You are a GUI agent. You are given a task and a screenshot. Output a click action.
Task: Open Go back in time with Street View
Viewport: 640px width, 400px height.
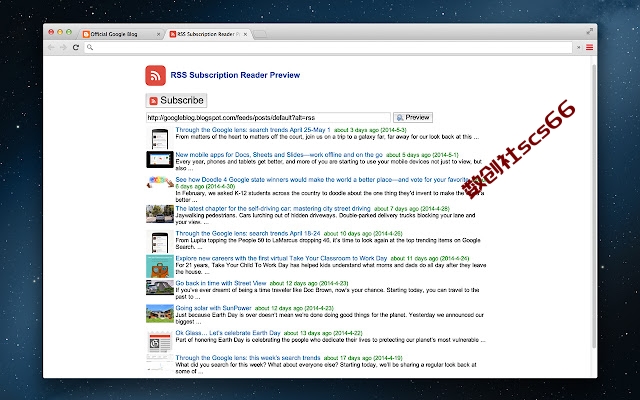221,283
